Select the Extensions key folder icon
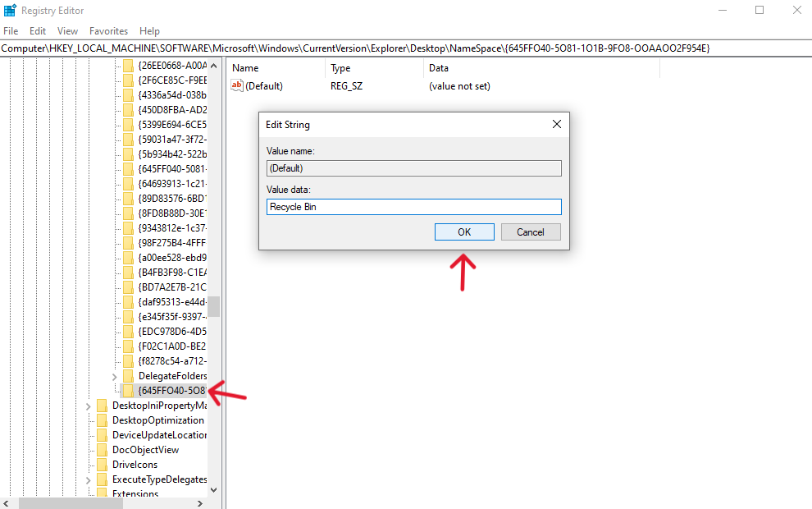The image size is (812, 509). tap(102, 493)
